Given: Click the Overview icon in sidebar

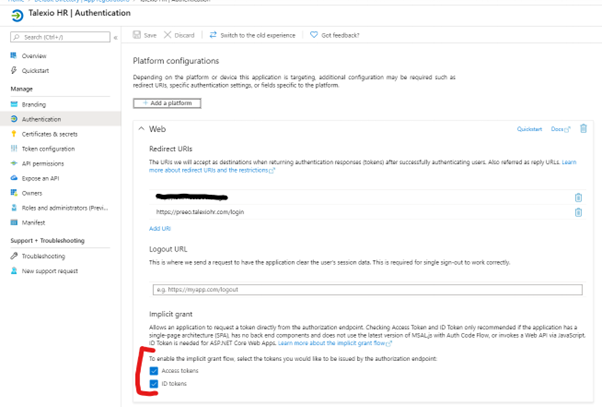Looking at the screenshot, I should tap(14, 56).
